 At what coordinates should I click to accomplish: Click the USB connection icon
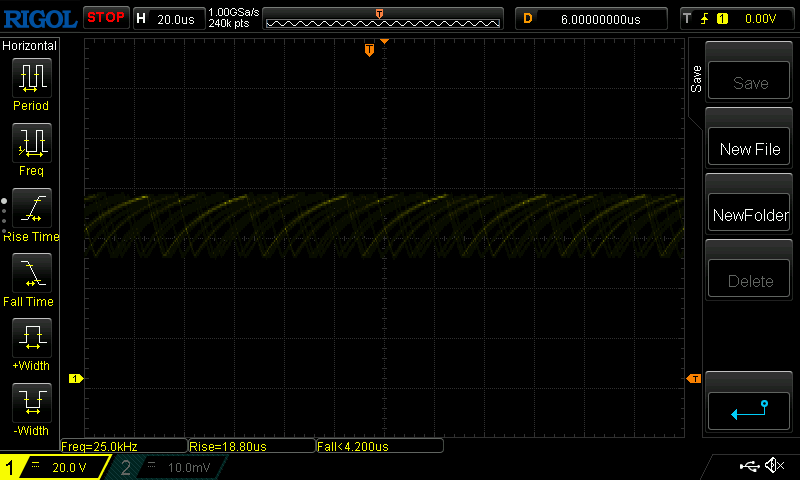point(748,466)
